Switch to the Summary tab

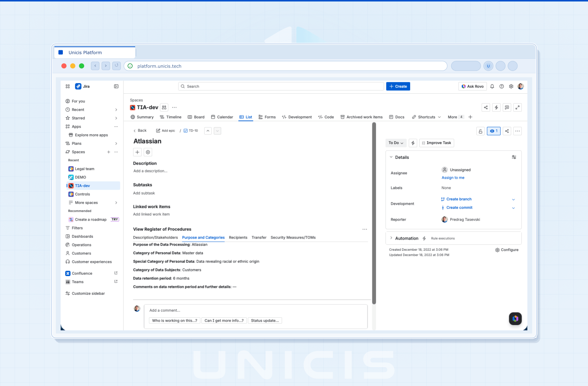142,117
